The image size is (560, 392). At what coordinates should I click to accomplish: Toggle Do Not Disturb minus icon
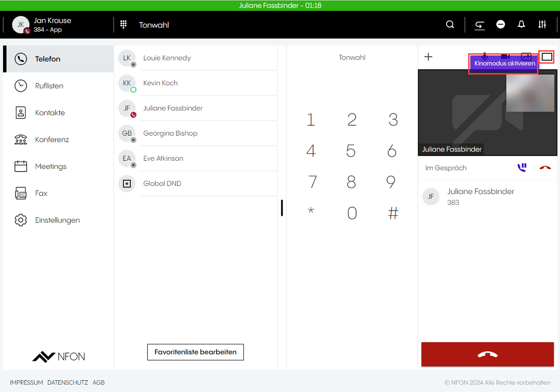[x=500, y=25]
